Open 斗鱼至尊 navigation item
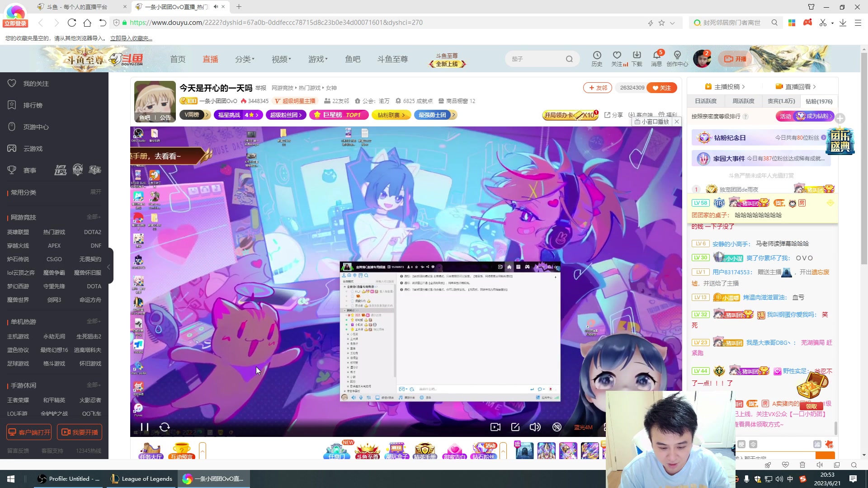Viewport: 868px width, 488px height. coord(392,59)
